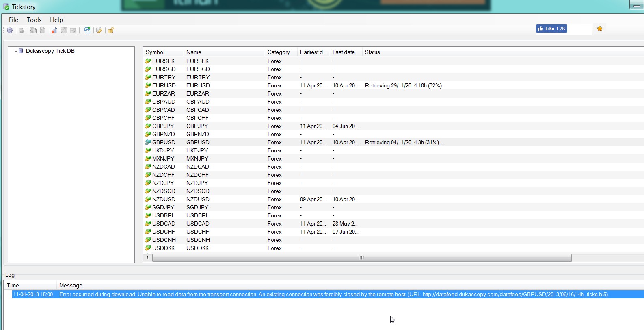
Task: Sort by the Last date column header
Action: (x=346, y=52)
